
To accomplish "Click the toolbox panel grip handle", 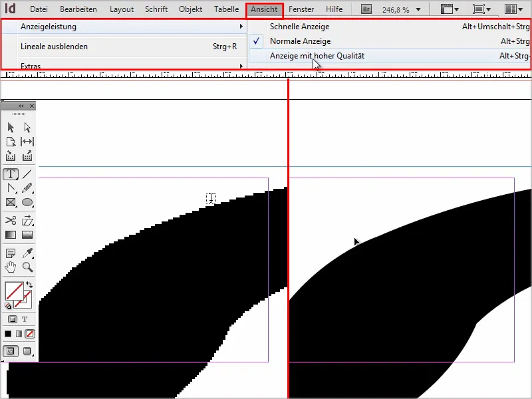I will tap(19, 114).
